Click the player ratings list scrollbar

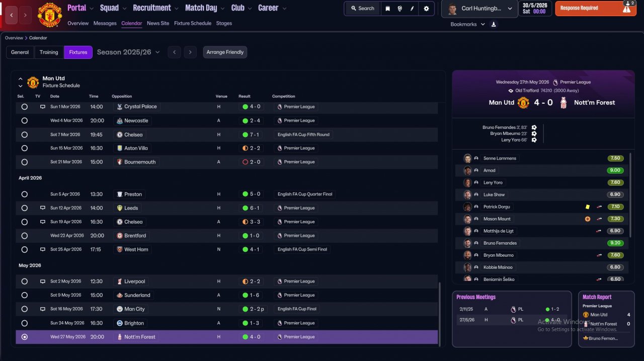pos(630,194)
